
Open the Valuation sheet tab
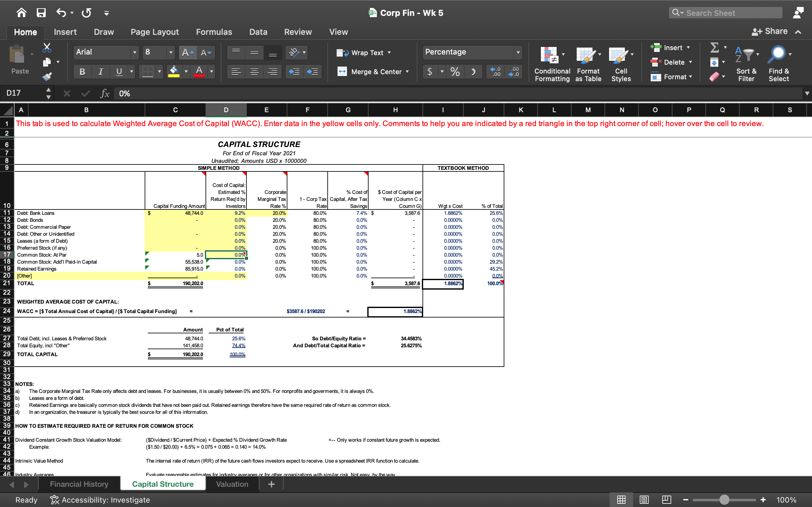(x=232, y=484)
